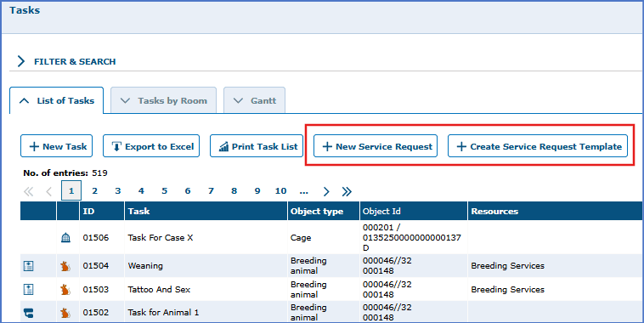This screenshot has height=323, width=644.
Task: Select the ID cell 01504
Action: tap(96, 266)
